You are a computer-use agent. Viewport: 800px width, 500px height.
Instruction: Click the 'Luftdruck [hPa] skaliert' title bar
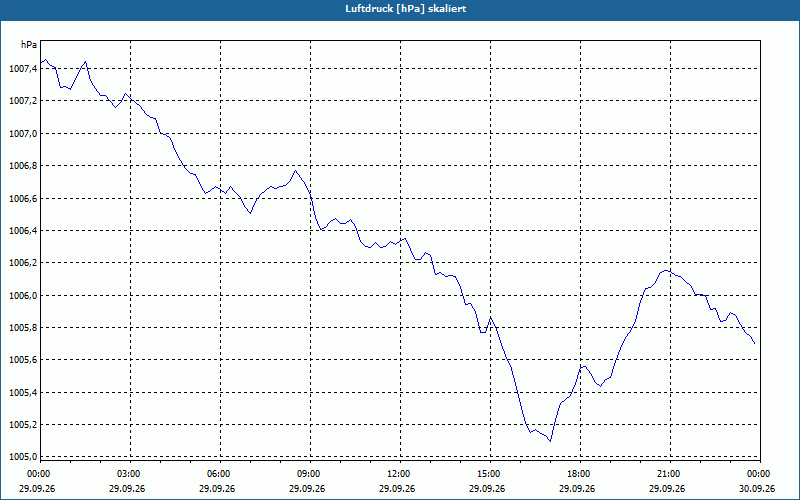point(400,9)
